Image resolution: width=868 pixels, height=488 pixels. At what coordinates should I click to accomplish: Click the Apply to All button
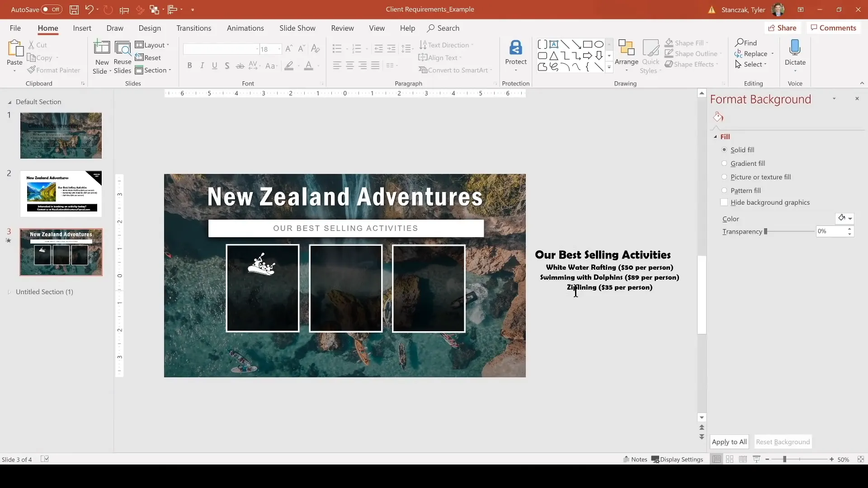[729, 441]
